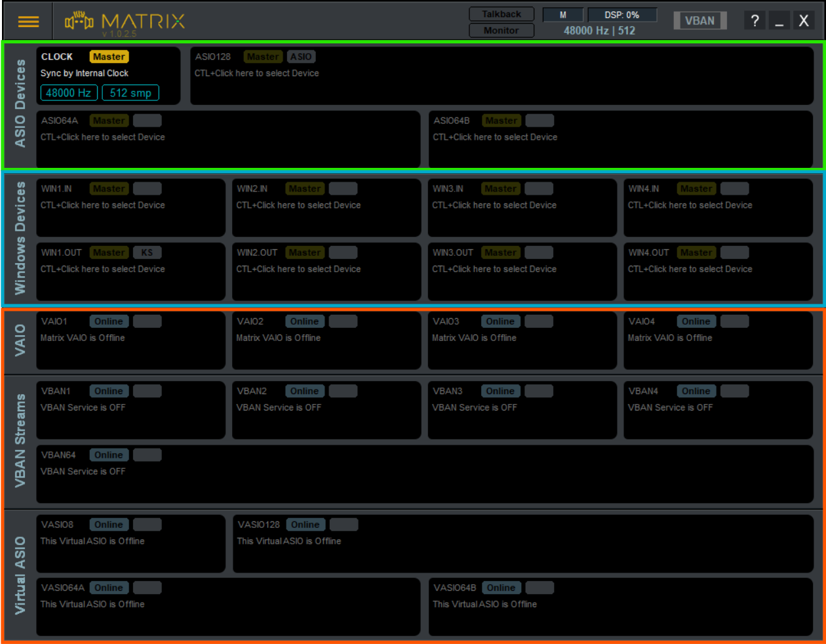
Task: Click the ASIO badge on the ASIO128 slot
Action: [301, 56]
